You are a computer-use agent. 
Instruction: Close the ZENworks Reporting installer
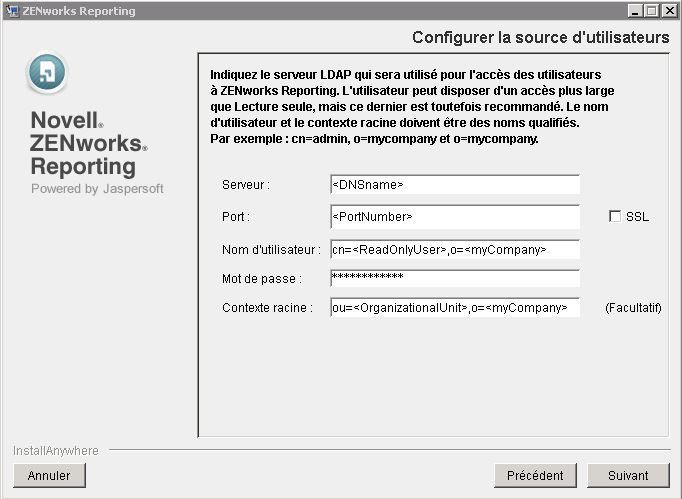pos(669,11)
